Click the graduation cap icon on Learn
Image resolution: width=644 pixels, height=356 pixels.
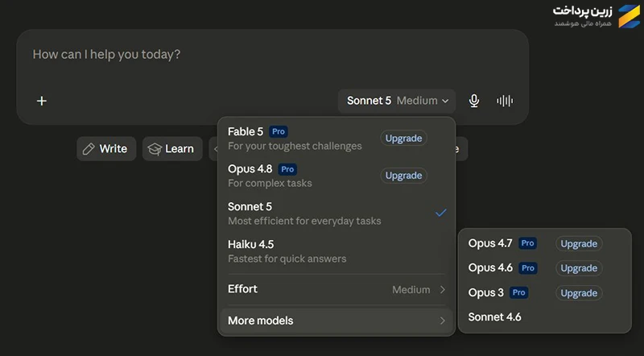tap(155, 149)
